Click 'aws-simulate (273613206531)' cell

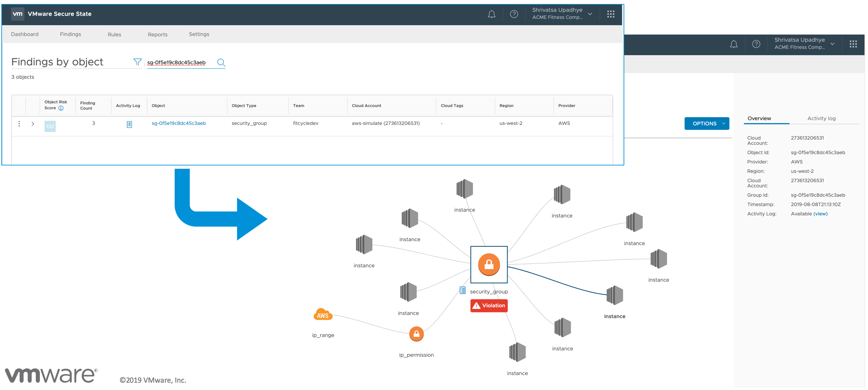point(386,123)
